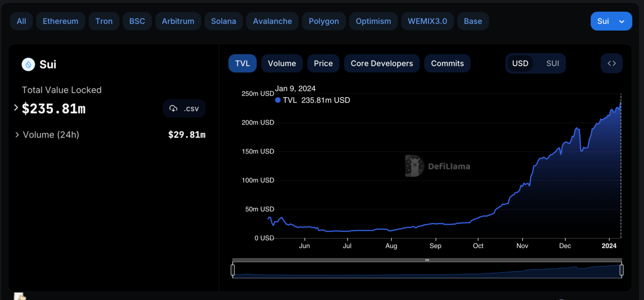The height and width of the screenshot is (300, 644).
Task: Toggle the Commits chart series
Action: pos(447,63)
